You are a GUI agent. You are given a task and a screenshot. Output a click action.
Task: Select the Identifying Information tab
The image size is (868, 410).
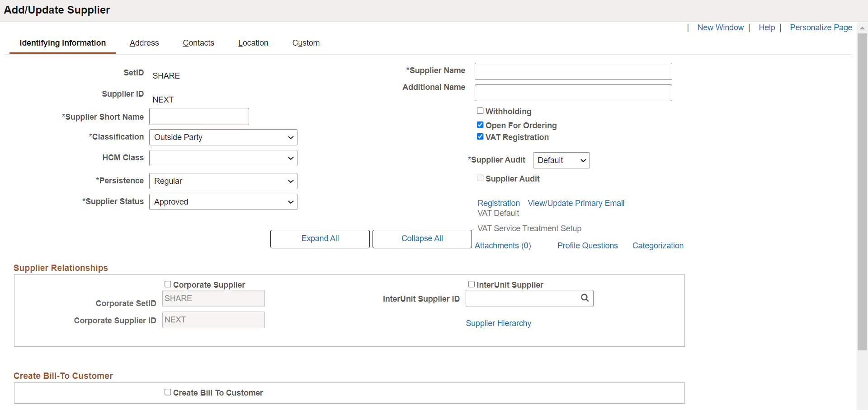coord(62,43)
